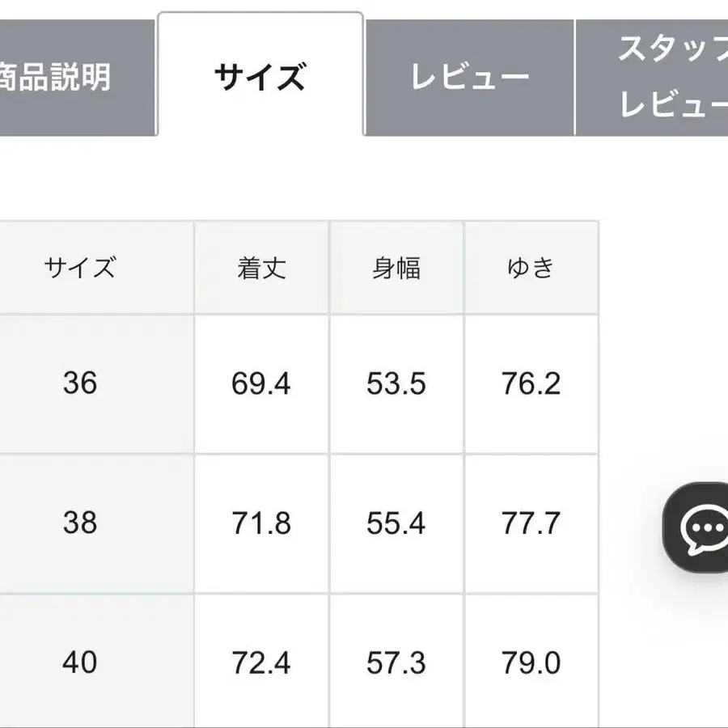This screenshot has width=728, height=728.
Task: Select the size 36 row label
Action: pyautogui.click(x=80, y=383)
